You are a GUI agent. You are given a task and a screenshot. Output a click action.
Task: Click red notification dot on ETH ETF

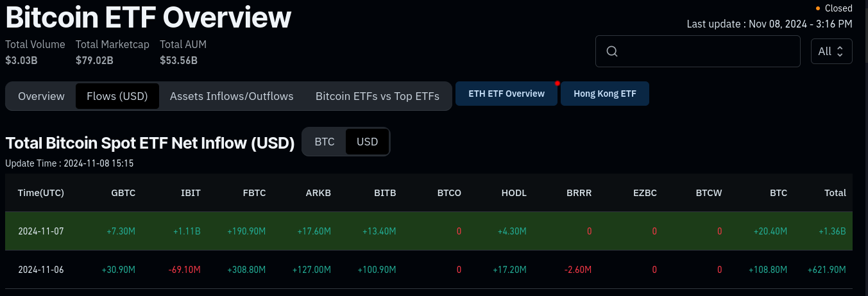tap(557, 83)
